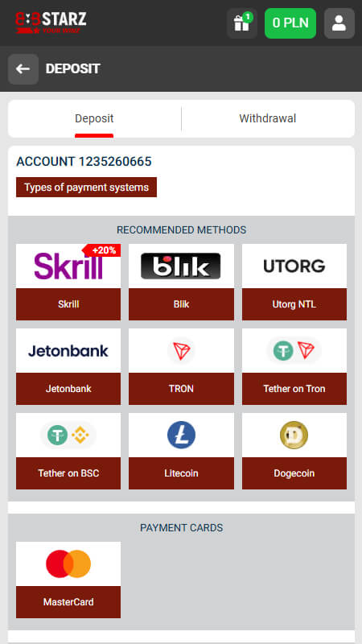The height and width of the screenshot is (644, 362).
Task: Select the Deposit tab
Action: pyautogui.click(x=94, y=118)
